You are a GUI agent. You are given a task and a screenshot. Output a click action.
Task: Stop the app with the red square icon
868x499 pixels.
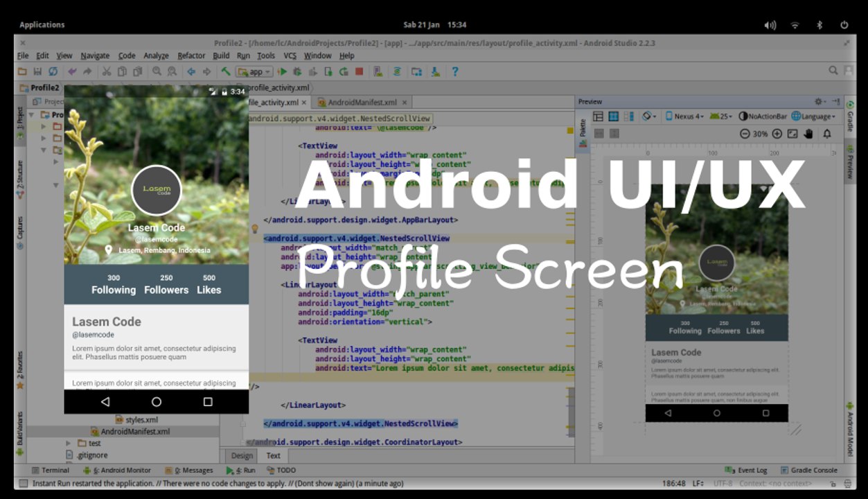(x=359, y=71)
